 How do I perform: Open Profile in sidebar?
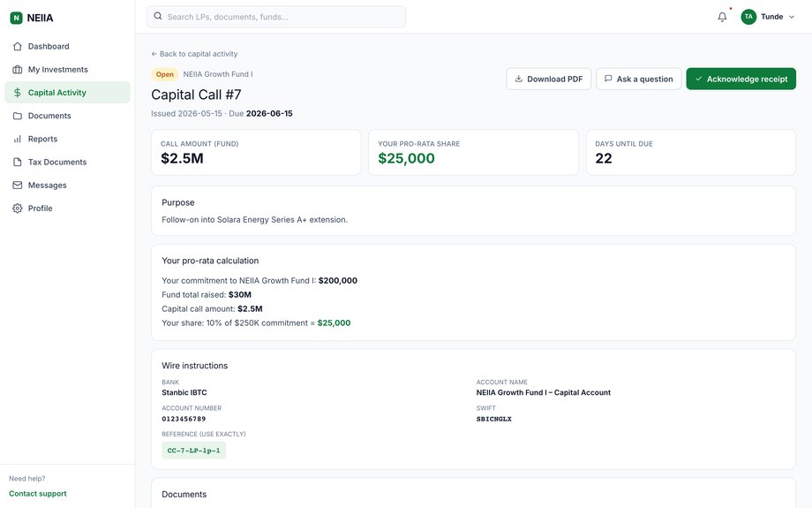point(67,209)
